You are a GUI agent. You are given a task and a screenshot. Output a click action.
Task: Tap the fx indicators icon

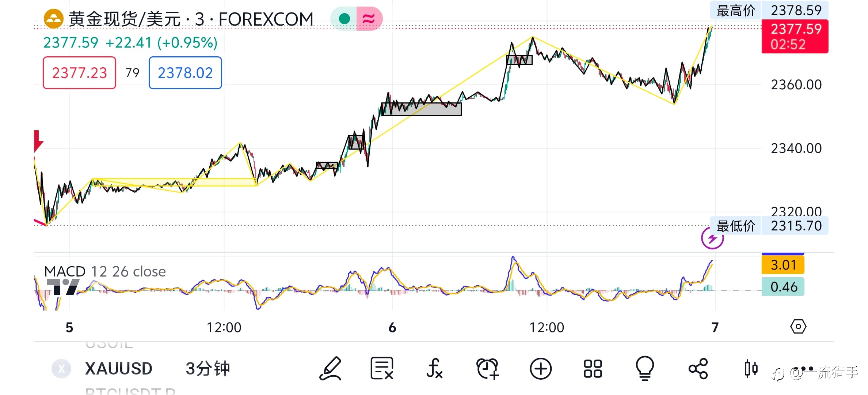tap(434, 368)
